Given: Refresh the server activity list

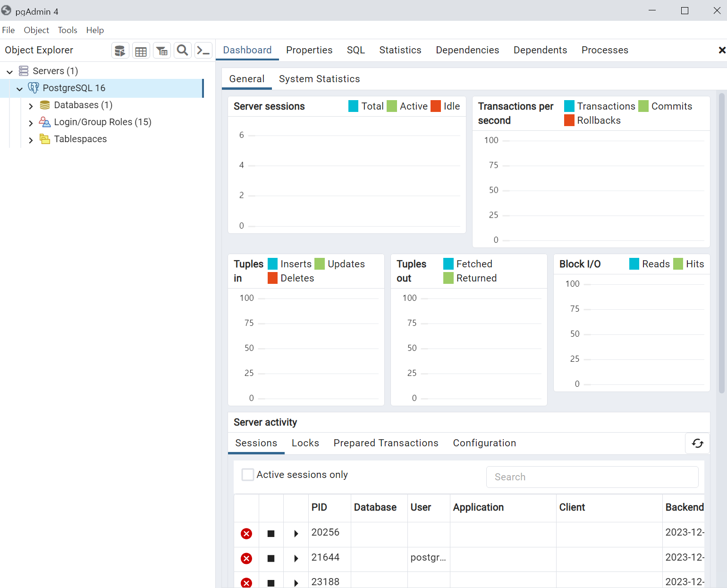Looking at the screenshot, I should tap(697, 443).
